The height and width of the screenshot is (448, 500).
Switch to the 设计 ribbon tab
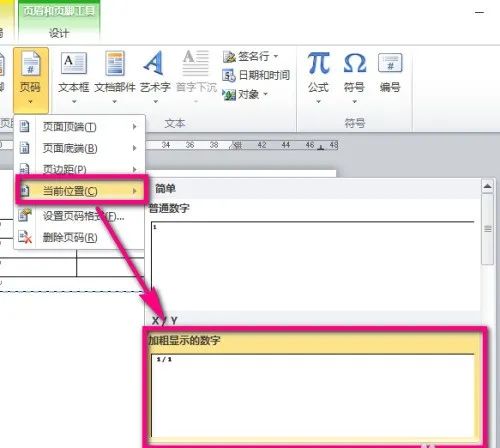click(x=59, y=33)
